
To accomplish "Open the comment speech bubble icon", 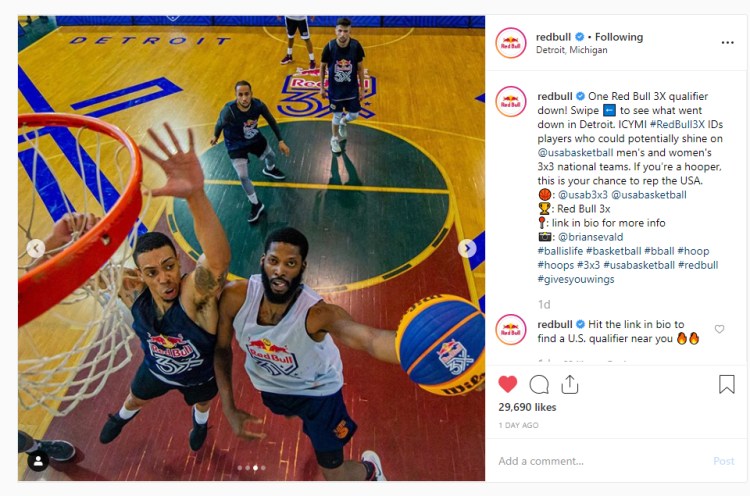I will tap(539, 384).
